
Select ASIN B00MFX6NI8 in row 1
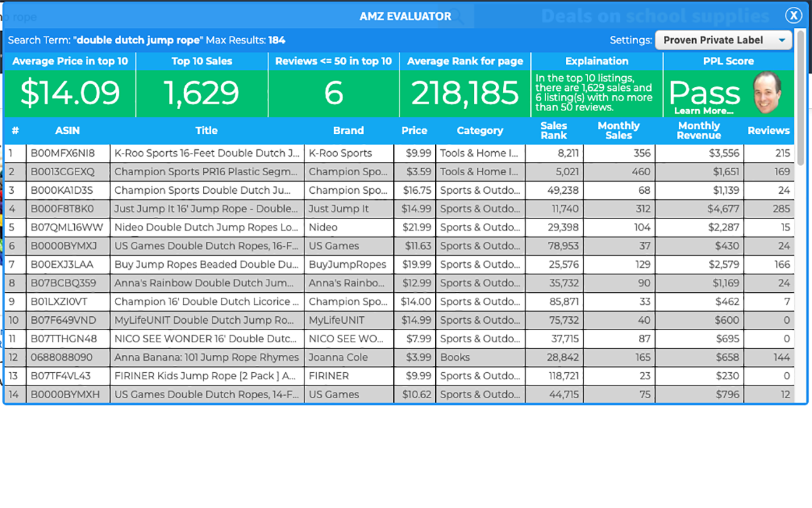tap(67, 153)
